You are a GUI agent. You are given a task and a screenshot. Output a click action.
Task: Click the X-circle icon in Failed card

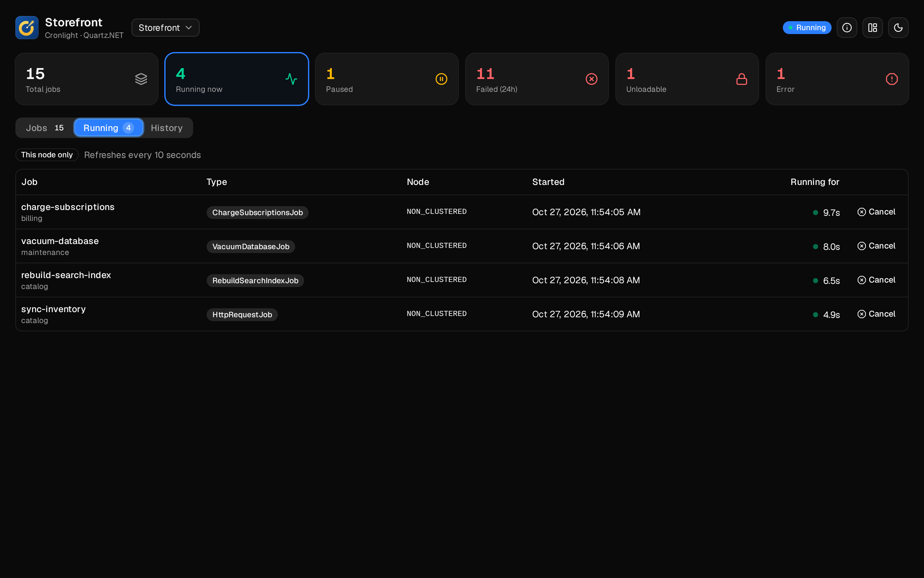tap(591, 79)
